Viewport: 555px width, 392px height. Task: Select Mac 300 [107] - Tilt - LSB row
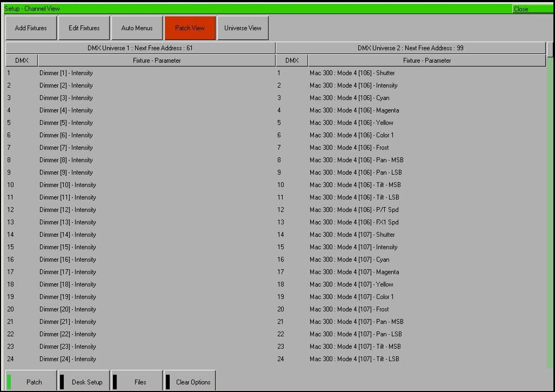411,358
